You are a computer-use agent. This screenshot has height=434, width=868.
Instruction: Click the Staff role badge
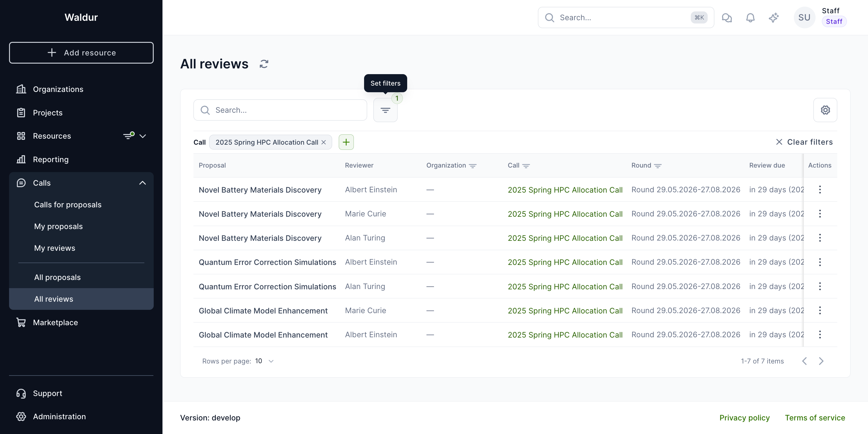click(834, 22)
